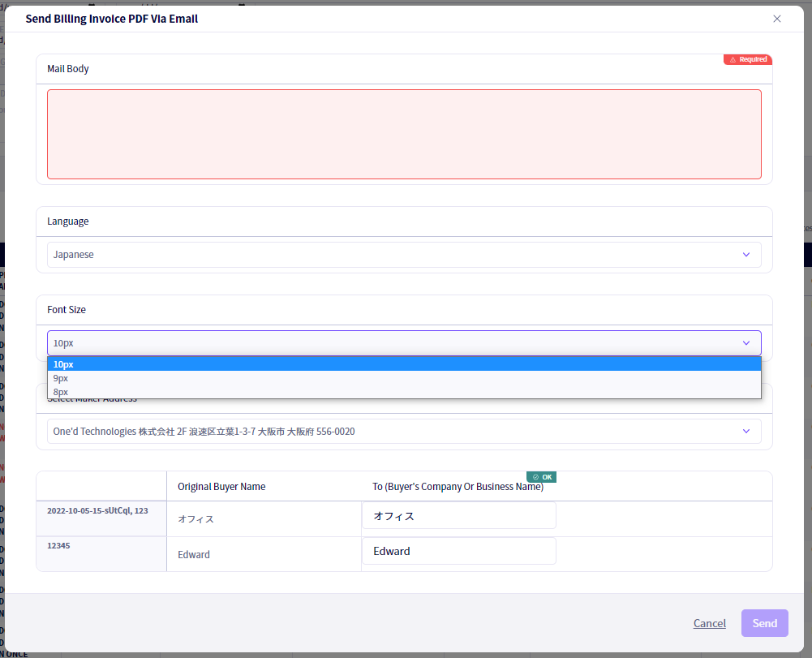
Task: Click the Language section label
Action: click(x=68, y=221)
